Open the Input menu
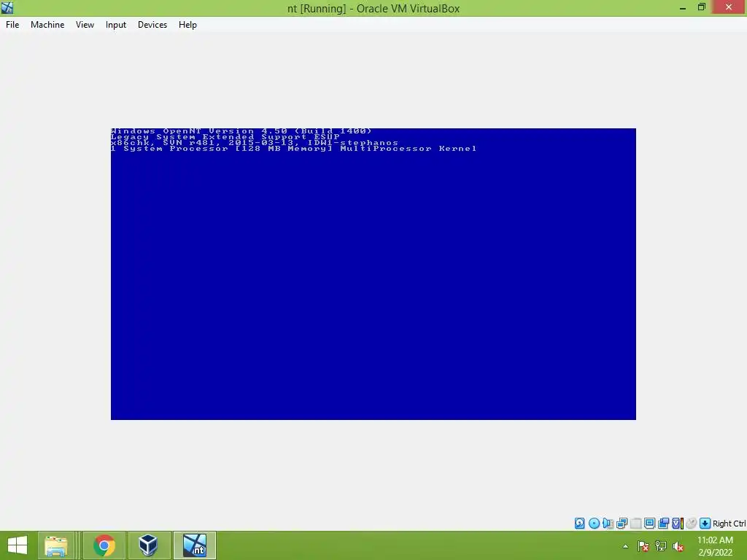747x560 pixels. coord(116,25)
